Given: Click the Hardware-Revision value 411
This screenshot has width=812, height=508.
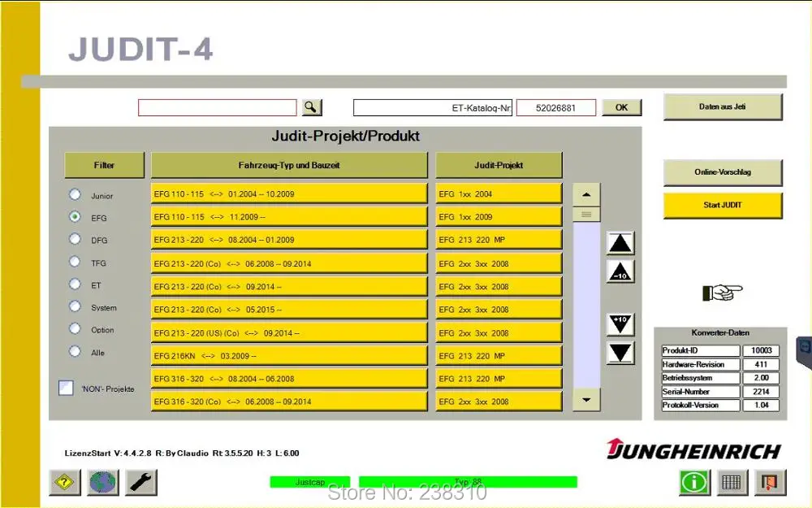Looking at the screenshot, I should coord(761,364).
